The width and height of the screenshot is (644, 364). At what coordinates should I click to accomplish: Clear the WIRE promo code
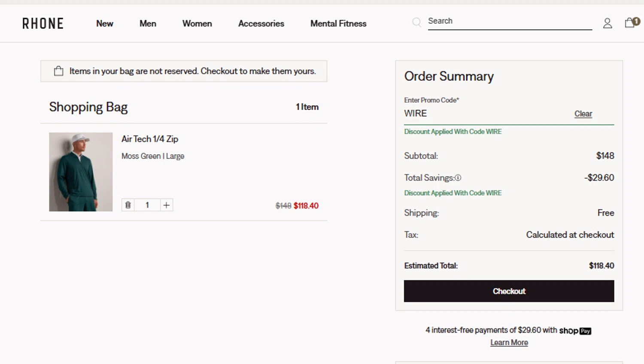583,114
